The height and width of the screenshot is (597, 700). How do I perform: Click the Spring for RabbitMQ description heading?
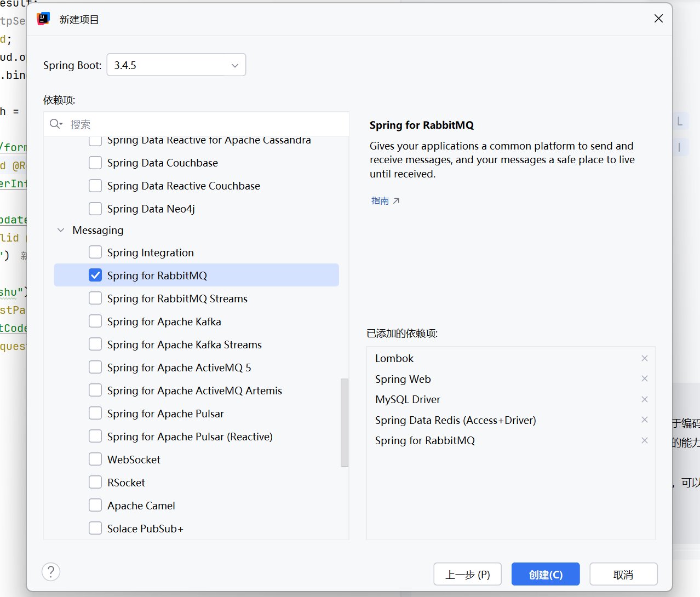pos(422,125)
